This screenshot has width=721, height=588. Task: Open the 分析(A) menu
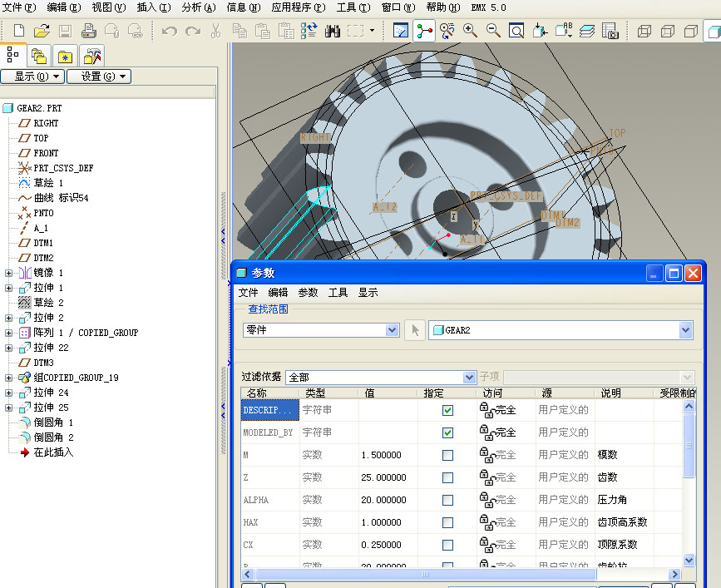click(198, 7)
